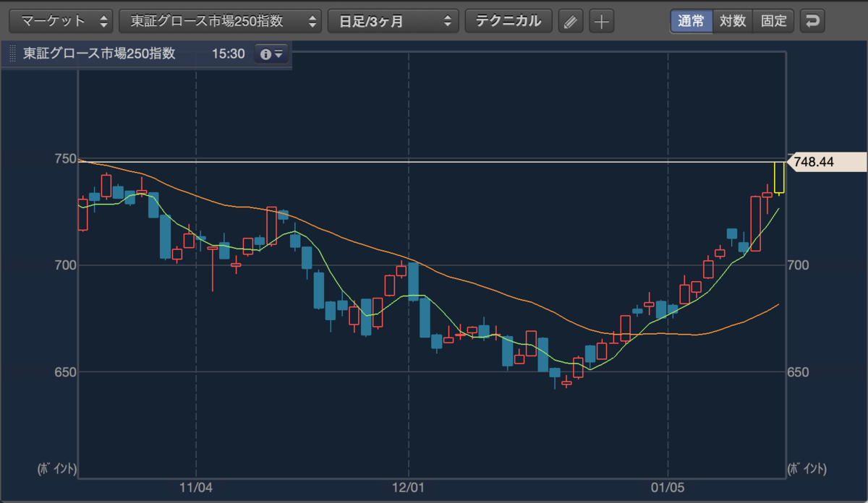Click the undo return arrow icon
This screenshot has width=868, height=503.
click(814, 21)
